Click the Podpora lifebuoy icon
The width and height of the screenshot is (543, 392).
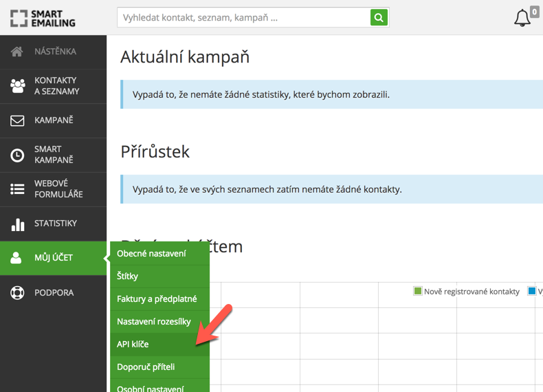[x=17, y=293]
